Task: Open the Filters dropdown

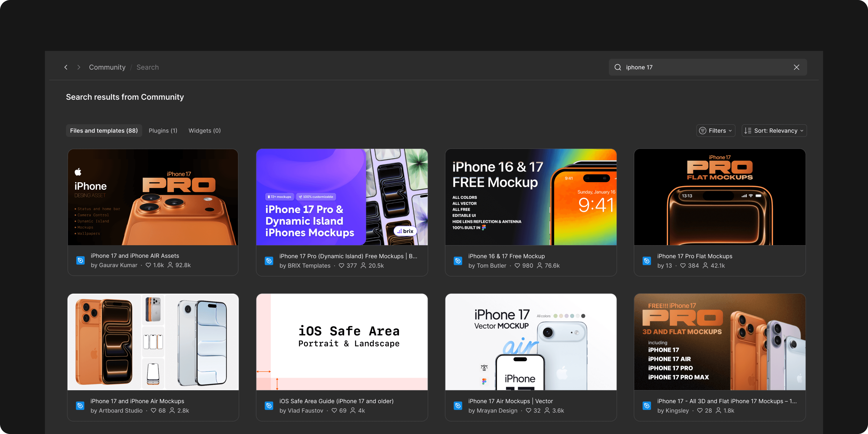Action: 716,131
